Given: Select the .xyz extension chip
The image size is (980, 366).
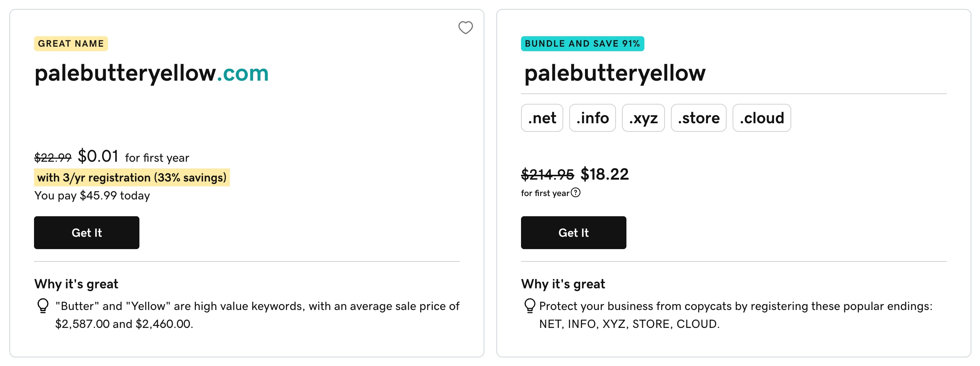Looking at the screenshot, I should tap(643, 118).
